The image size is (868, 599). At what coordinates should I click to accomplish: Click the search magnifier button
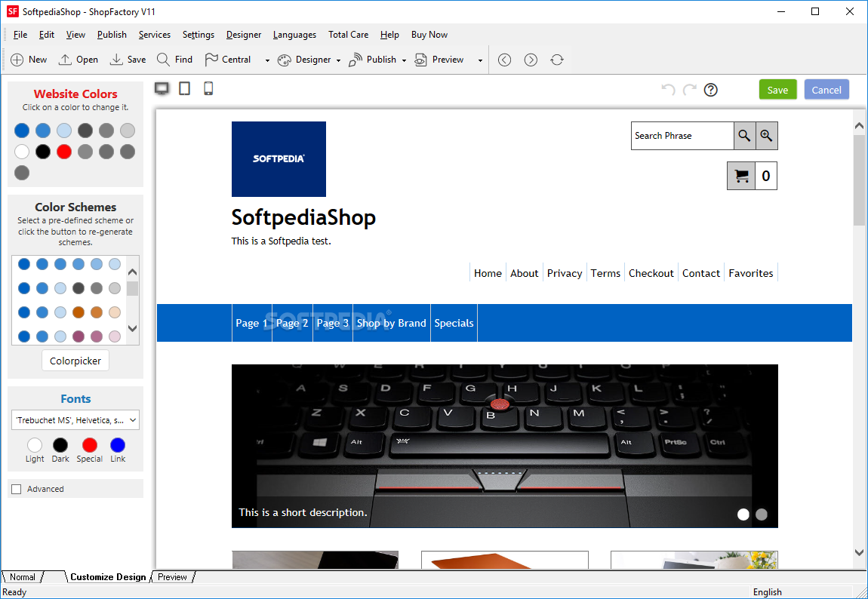coord(744,136)
